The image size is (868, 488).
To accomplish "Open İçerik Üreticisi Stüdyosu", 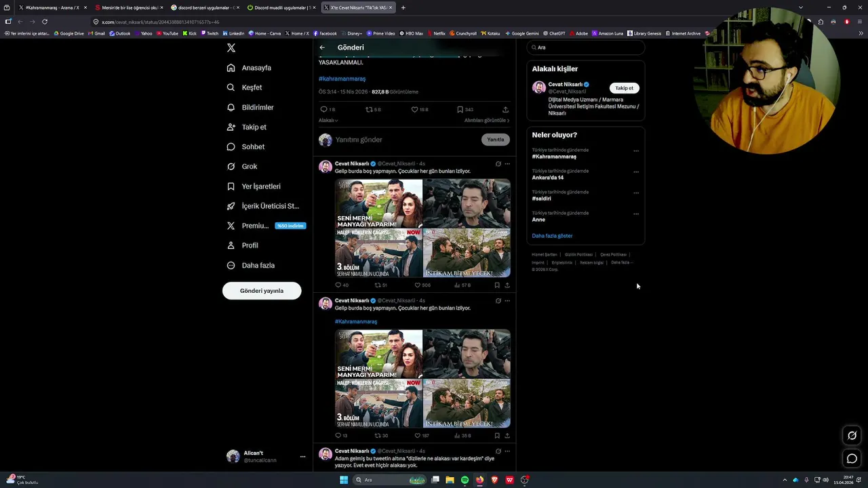I will coord(262,206).
